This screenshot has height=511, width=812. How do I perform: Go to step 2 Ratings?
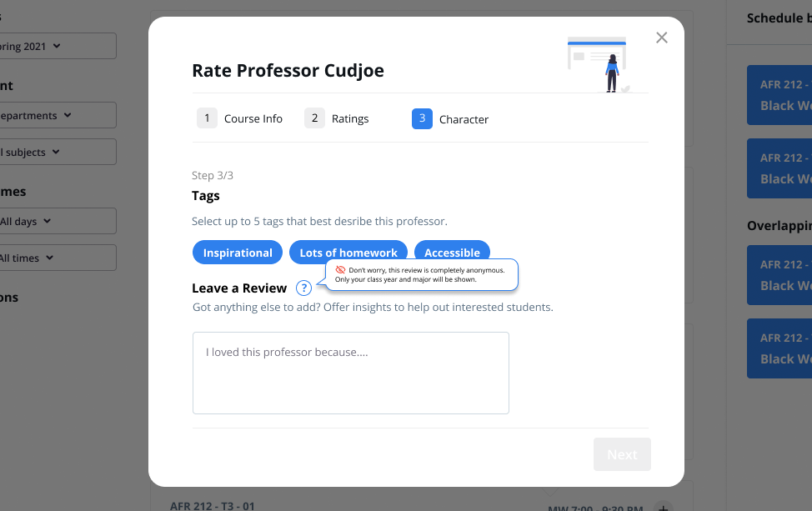coord(337,118)
